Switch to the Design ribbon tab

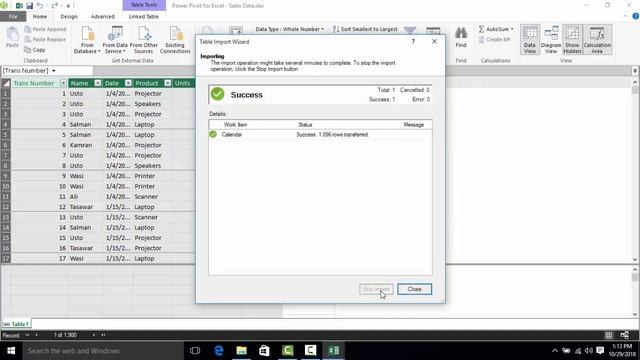69,16
